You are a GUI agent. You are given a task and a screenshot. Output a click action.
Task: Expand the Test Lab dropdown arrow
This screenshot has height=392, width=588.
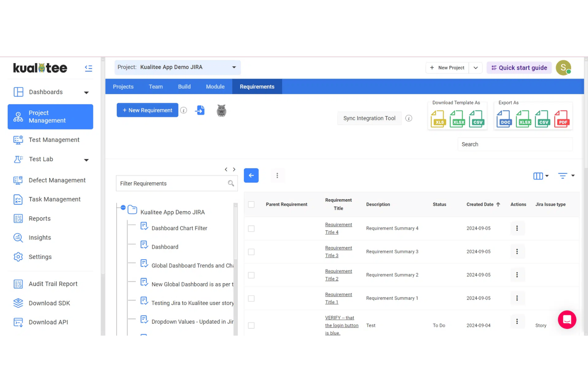click(x=86, y=160)
